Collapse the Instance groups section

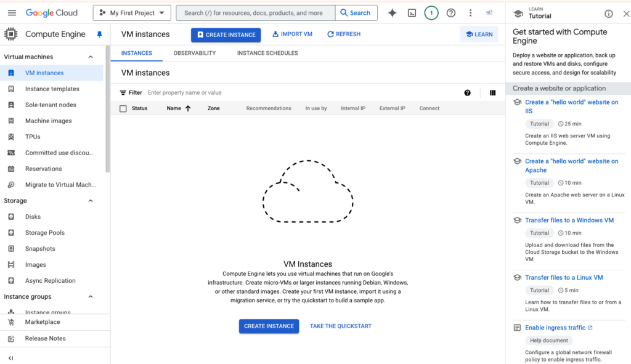[x=91, y=297]
